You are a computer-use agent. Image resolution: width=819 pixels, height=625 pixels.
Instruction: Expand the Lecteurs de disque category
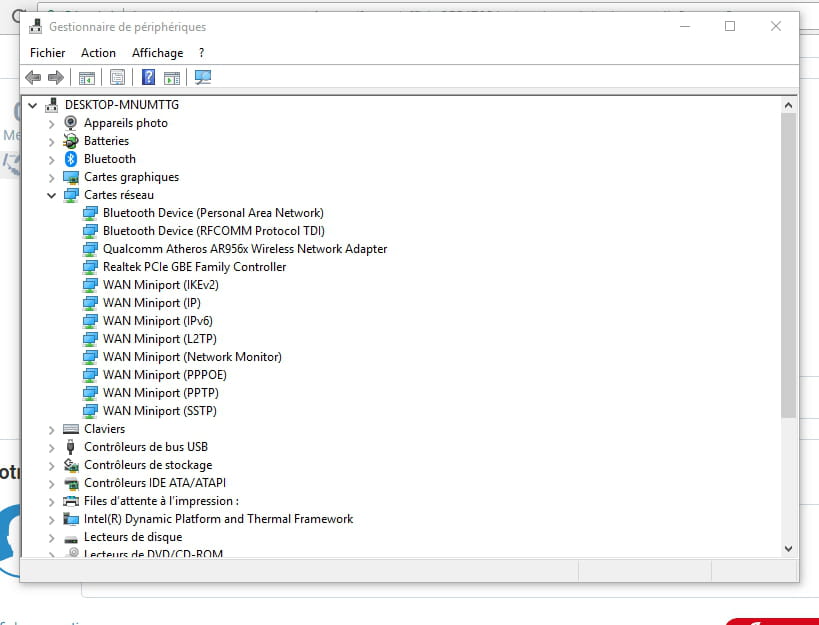coord(51,538)
